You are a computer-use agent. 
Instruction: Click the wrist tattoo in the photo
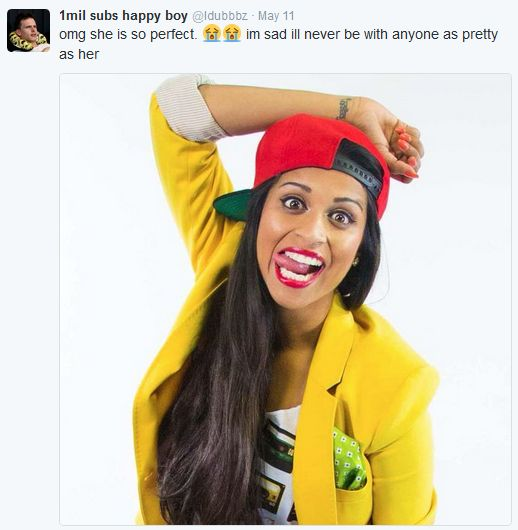(345, 108)
